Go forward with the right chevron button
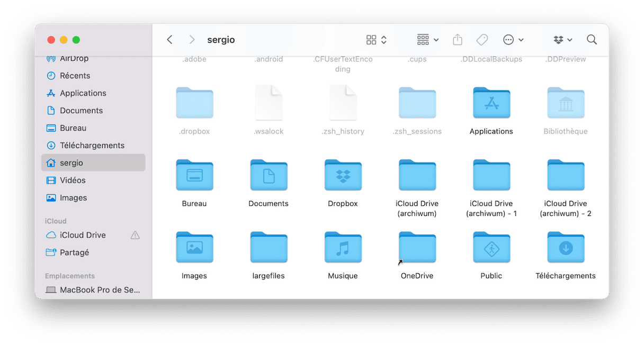Image resolution: width=644 pixels, height=345 pixels. pyautogui.click(x=192, y=40)
